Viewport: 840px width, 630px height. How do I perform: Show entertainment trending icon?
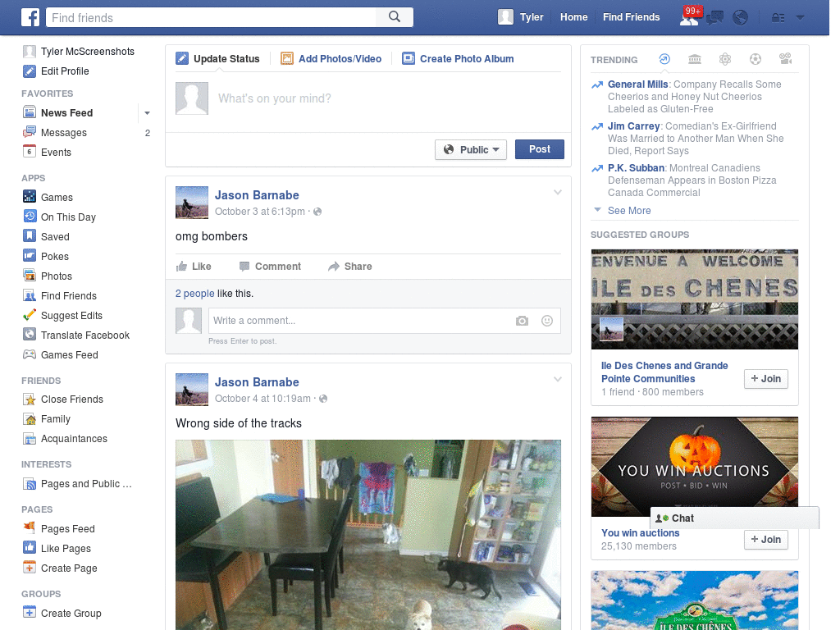(x=786, y=59)
